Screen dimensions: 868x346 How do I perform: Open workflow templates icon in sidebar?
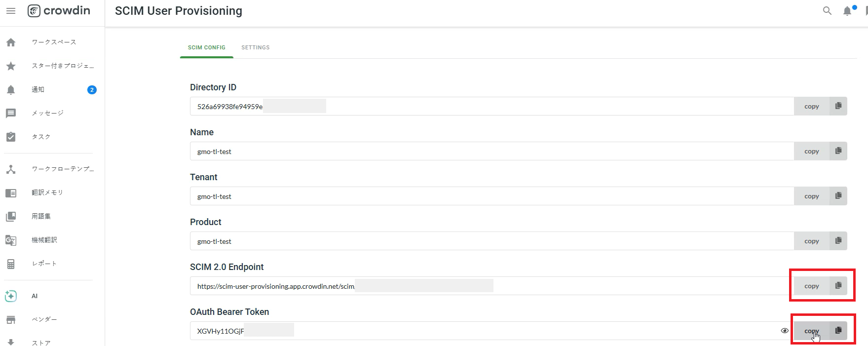[x=11, y=169]
